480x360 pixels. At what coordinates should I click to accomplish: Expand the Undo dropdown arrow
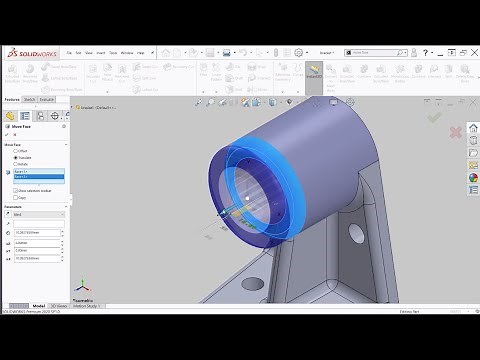click(x=251, y=53)
